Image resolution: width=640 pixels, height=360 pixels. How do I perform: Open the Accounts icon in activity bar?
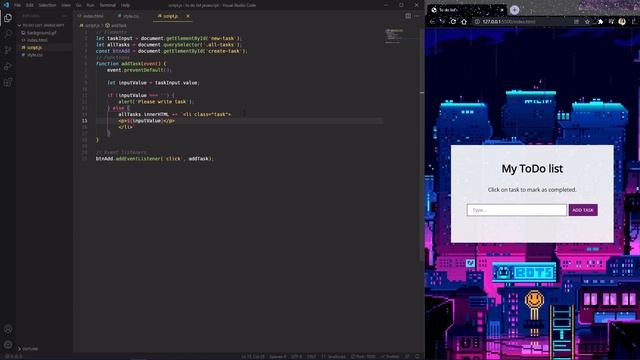8,329
